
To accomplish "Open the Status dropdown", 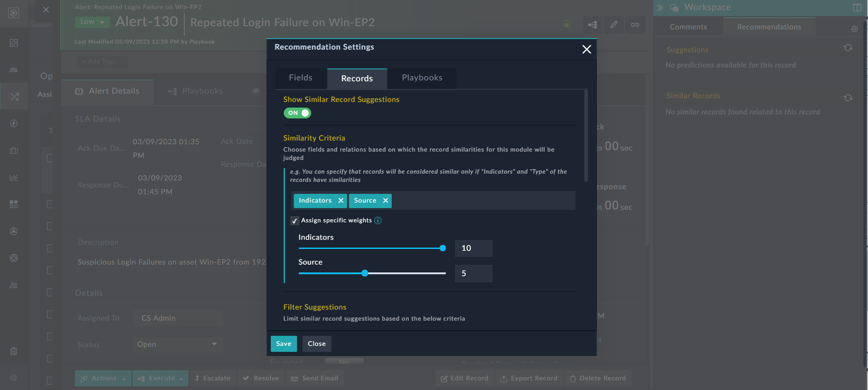I will tap(178, 345).
